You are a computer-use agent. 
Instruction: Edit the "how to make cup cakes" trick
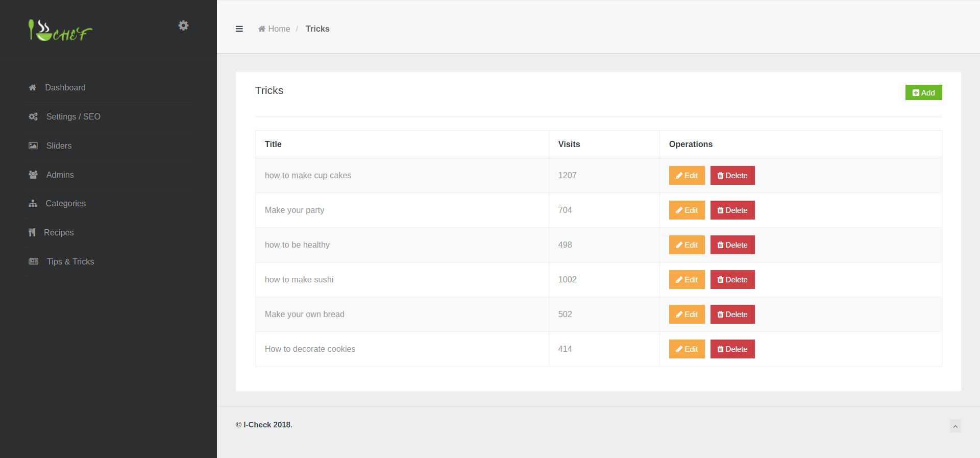coord(687,176)
